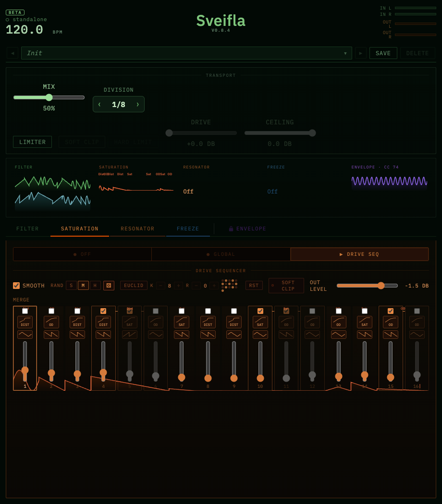Click the LIMITER button
Screen dimensions: 442x504
pos(32,142)
